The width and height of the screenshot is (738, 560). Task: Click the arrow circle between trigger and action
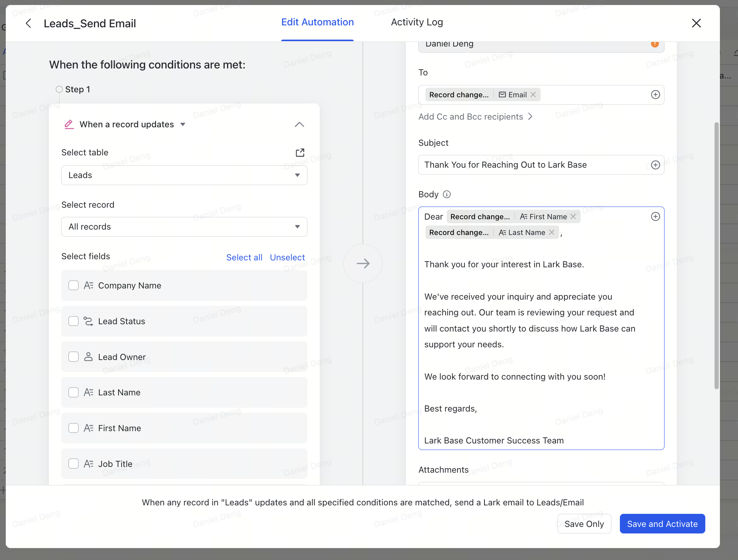[x=363, y=263]
